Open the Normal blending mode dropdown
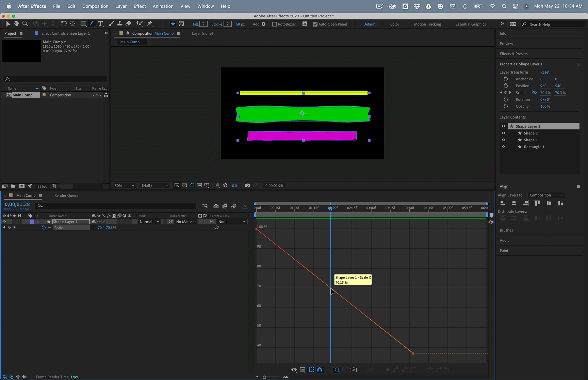 coord(149,222)
